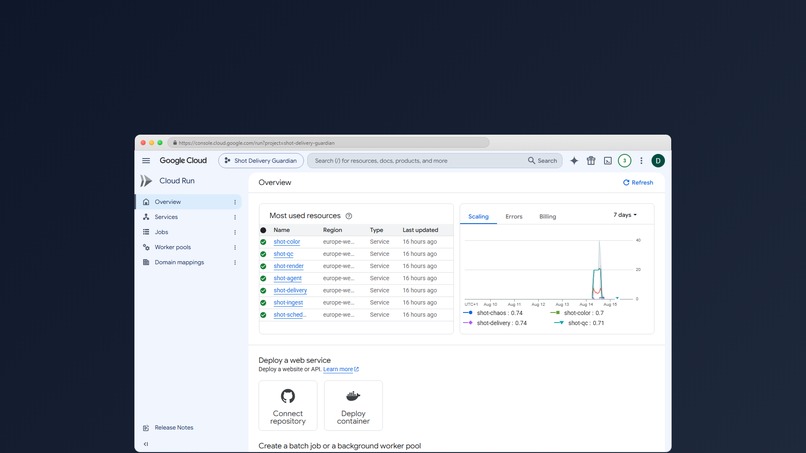Open the shot-ingest service link
Viewport: 806px width, 453px height.
coord(288,302)
